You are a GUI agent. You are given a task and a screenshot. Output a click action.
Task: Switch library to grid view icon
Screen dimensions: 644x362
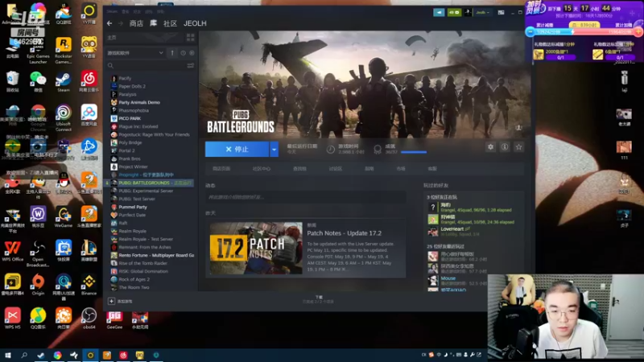click(x=191, y=37)
